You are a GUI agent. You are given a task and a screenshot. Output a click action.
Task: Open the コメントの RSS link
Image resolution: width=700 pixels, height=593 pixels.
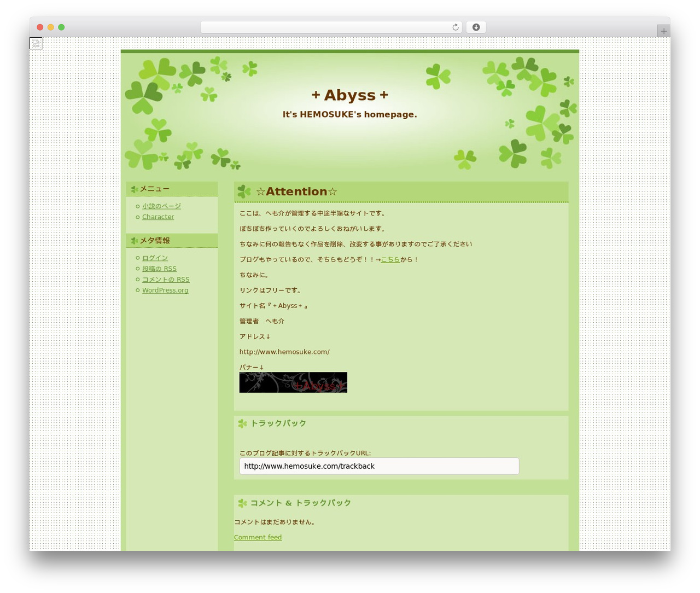point(166,280)
